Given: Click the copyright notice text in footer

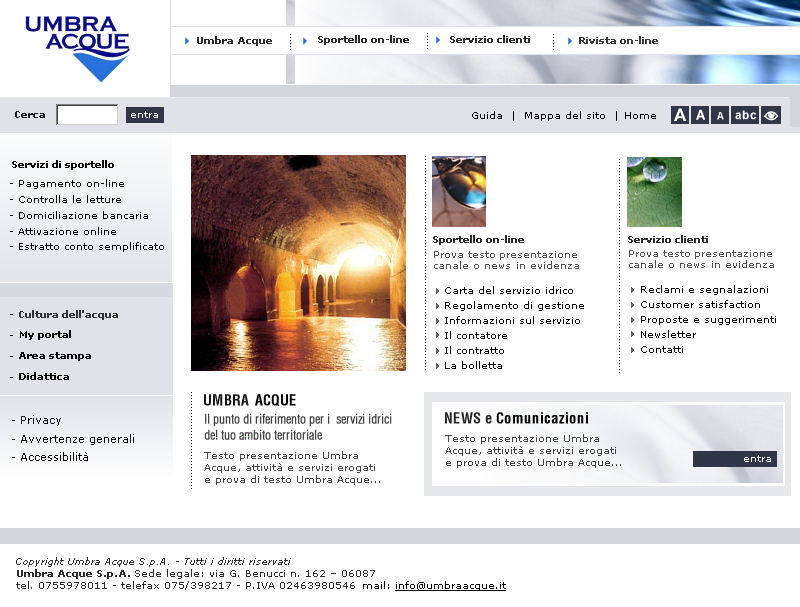Looking at the screenshot, I should click(153, 562).
